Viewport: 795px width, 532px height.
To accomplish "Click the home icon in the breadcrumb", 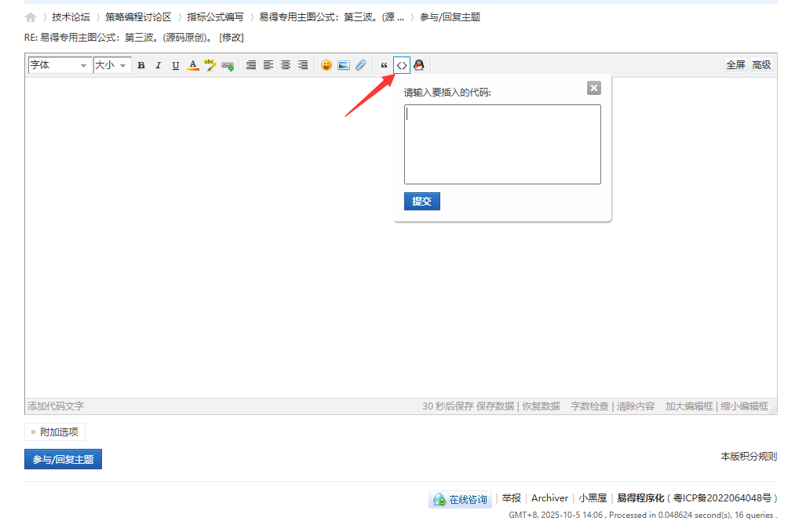I will click(30, 16).
